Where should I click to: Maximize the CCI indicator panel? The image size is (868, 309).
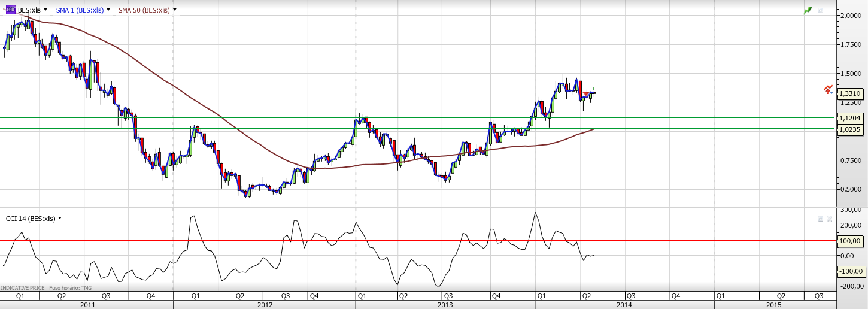821,219
